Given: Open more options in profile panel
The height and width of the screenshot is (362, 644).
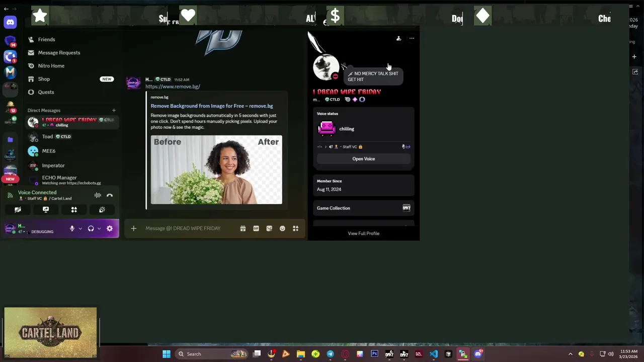Looking at the screenshot, I should pos(412,39).
